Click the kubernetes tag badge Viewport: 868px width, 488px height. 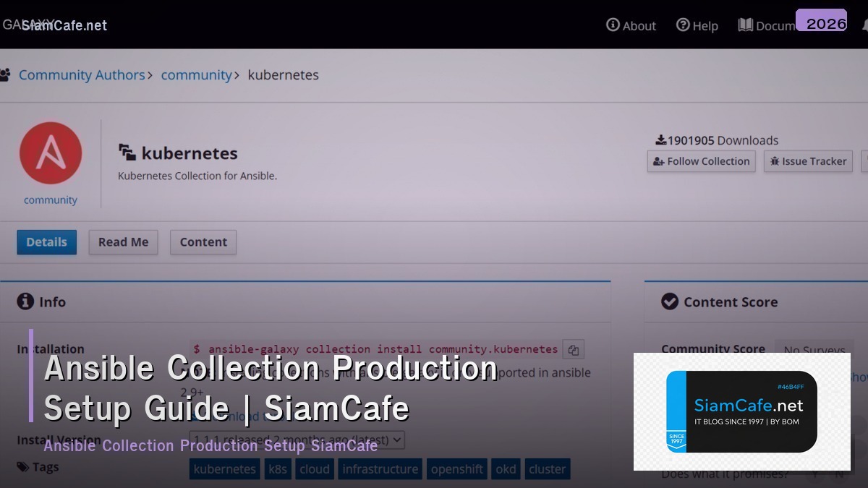[224, 468]
